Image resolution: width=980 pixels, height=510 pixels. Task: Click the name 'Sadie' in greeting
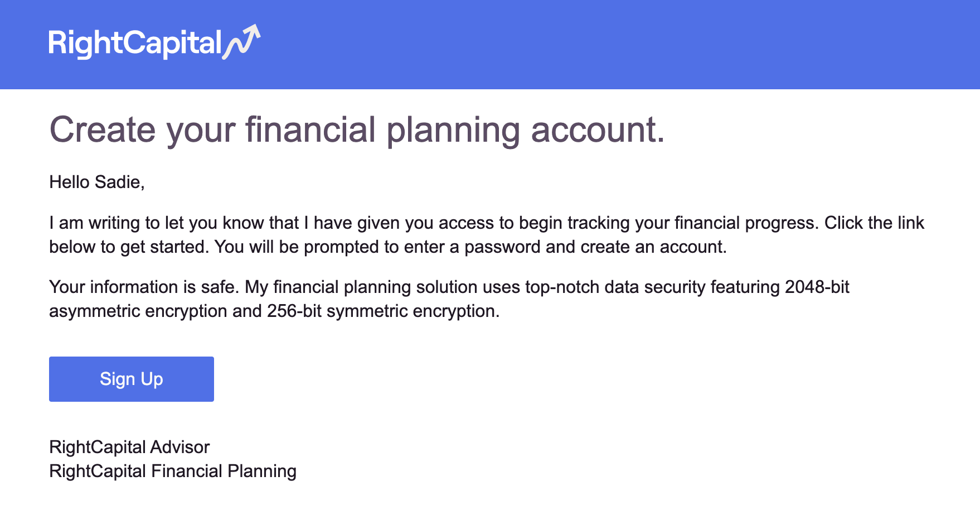click(118, 182)
